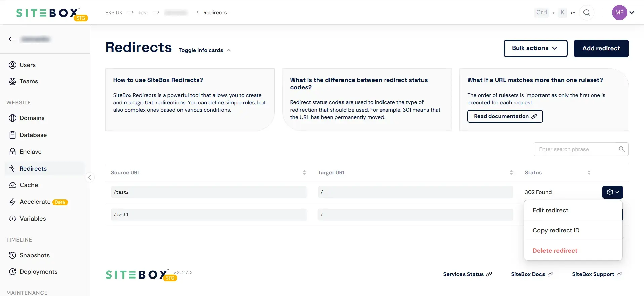Open the Users page
This screenshot has height=296, width=644.
(x=28, y=65)
